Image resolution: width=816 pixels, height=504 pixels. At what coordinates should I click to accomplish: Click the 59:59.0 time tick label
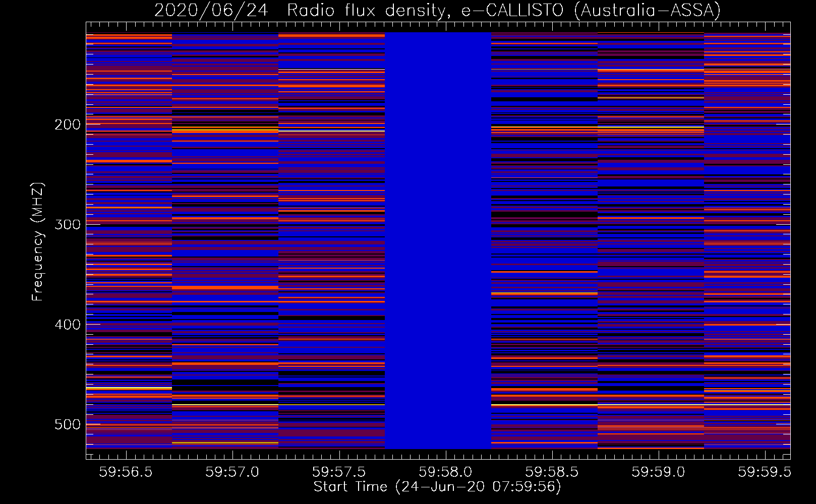pyautogui.click(x=658, y=472)
